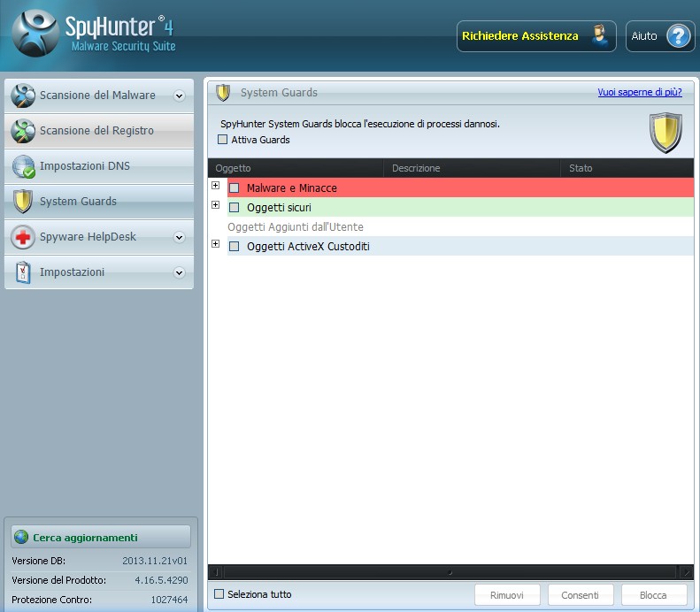Expand the Malware e Minacce group

(x=216, y=185)
